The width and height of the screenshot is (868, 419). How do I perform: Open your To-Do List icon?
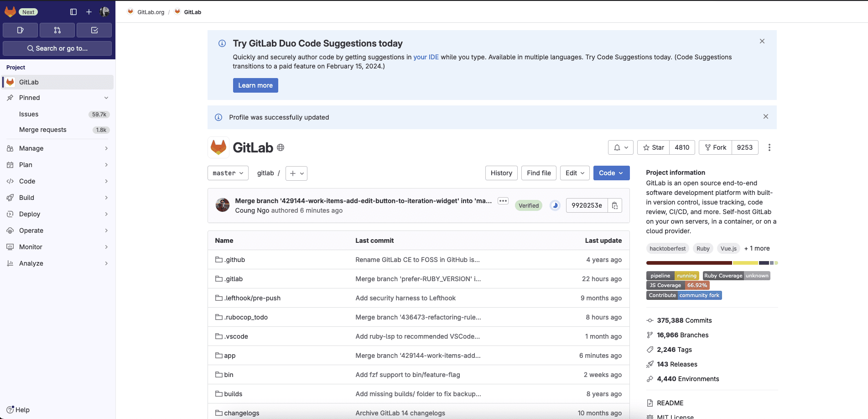[x=94, y=30]
